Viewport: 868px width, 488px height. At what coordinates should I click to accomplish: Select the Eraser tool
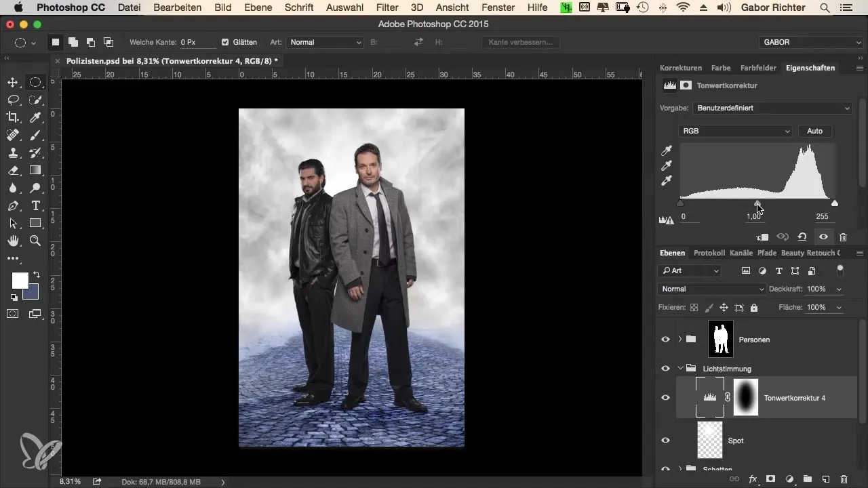[12, 170]
